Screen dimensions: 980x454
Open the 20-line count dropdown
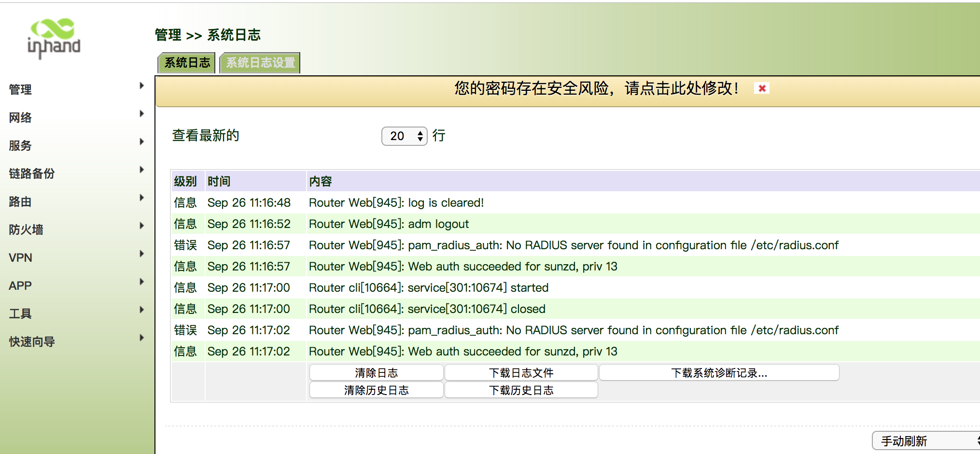click(404, 136)
